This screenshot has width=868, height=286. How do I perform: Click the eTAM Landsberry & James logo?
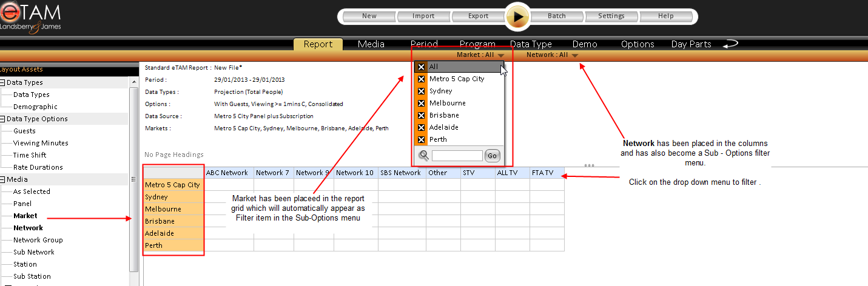coord(31,16)
